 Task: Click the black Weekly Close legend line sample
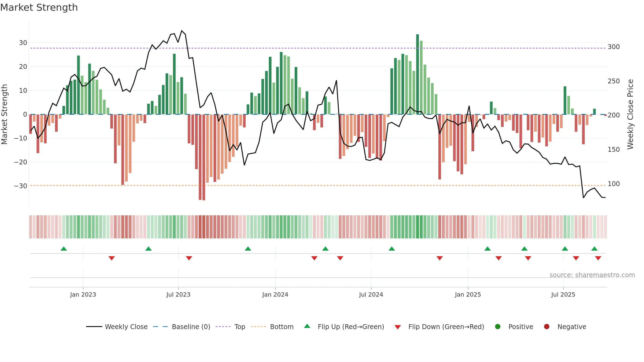coord(94,327)
